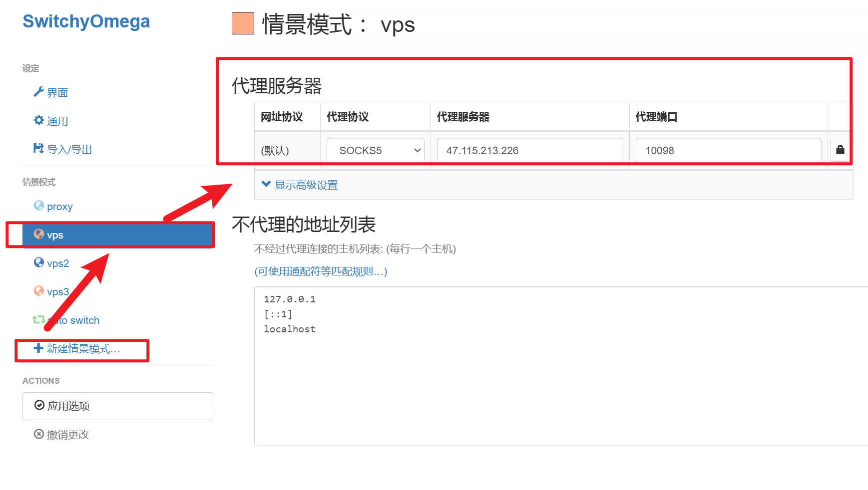Click the orange profile color swatch
Screen dimensions: 868x490
click(x=243, y=23)
